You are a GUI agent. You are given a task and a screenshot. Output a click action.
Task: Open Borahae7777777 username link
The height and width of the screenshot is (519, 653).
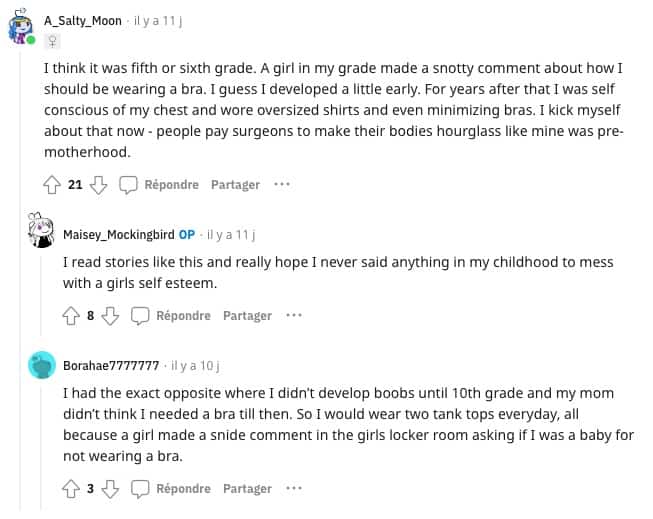pos(111,366)
